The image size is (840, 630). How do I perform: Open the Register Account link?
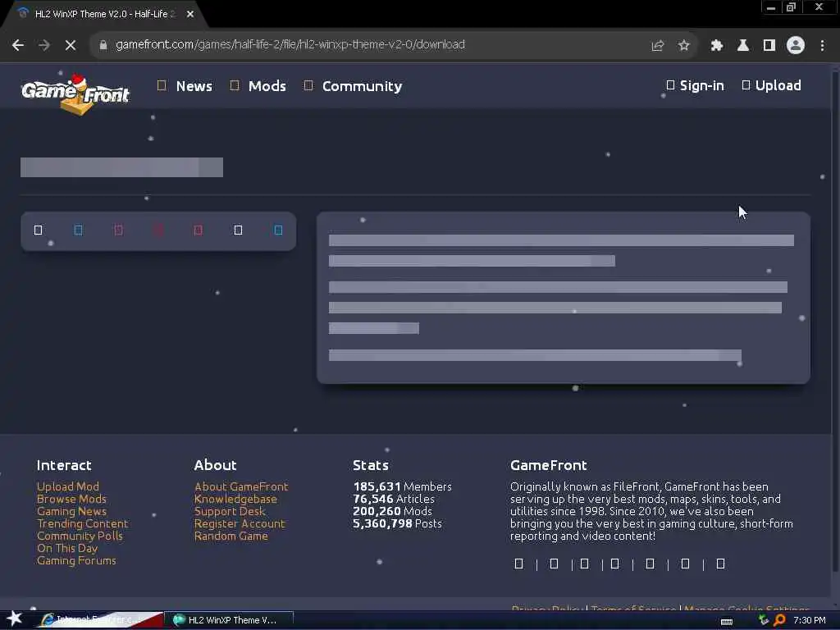pyautogui.click(x=240, y=523)
